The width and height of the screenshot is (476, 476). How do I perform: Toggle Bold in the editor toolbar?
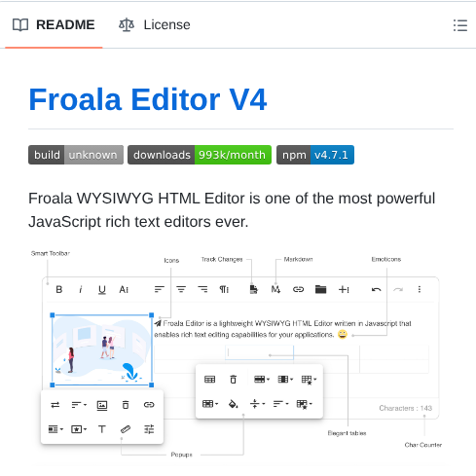click(x=59, y=289)
